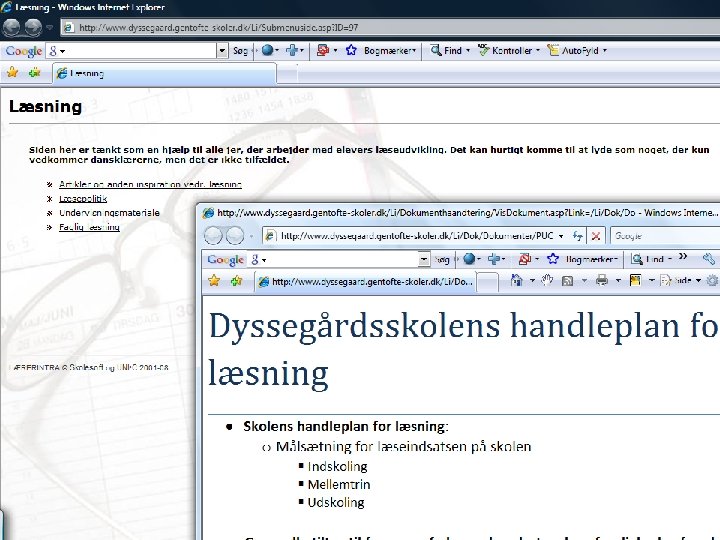This screenshot has height=540, width=720.
Task: Open the Kontroller dropdown on Google toolbar
Action: pos(538,51)
